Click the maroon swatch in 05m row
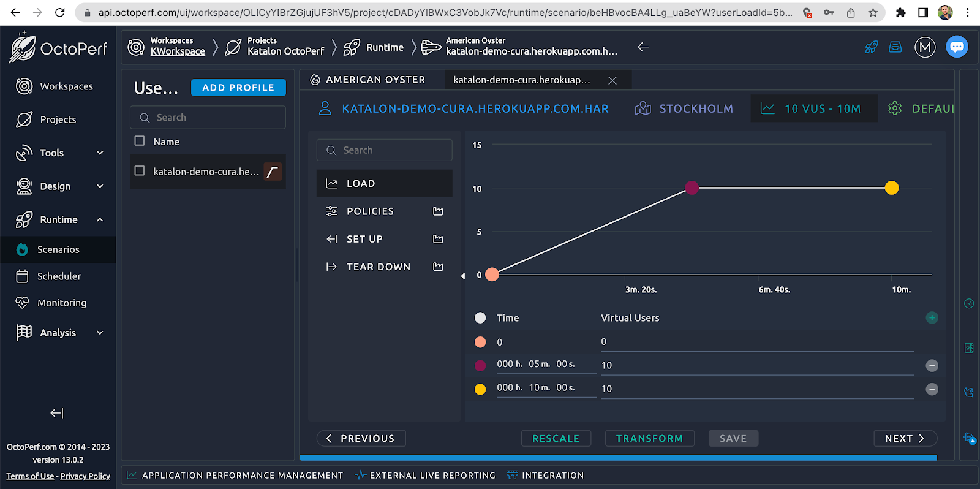This screenshot has width=980, height=489. [480, 366]
